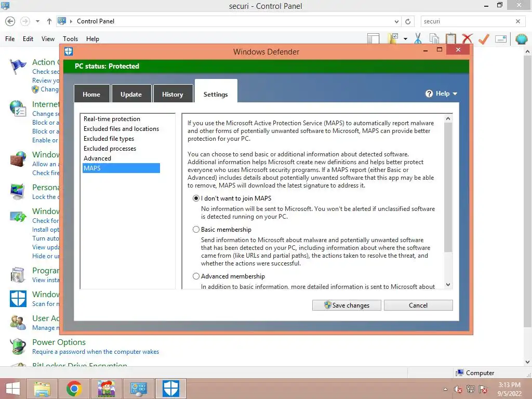
Task: Click the Internet Options globe icon
Action: coord(18,109)
